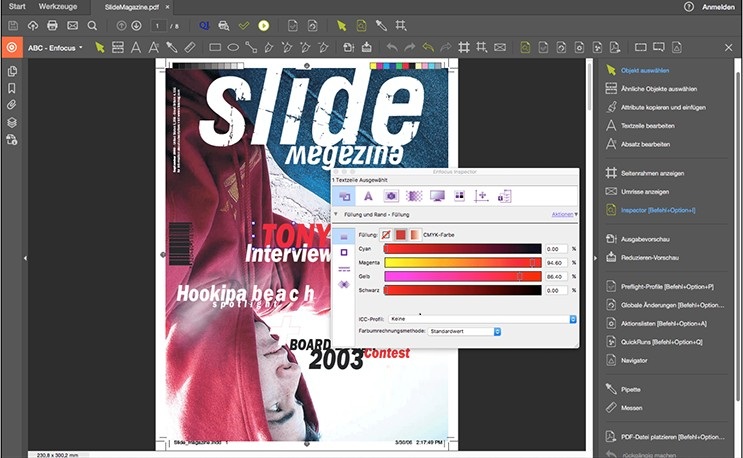This screenshot has height=458, width=743.
Task: Open Navigator in tools pane
Action: (x=634, y=360)
